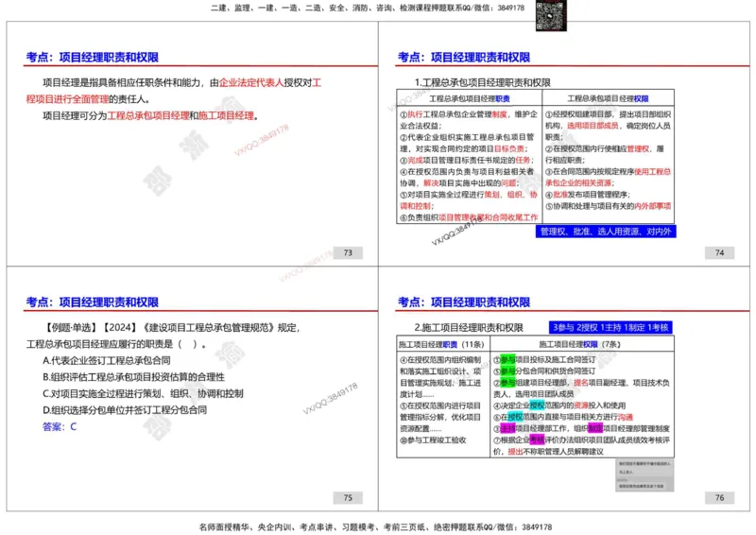Click line ④决定企业授权范围内的资源投入和使用
This screenshot has height=535, width=756.
click(559, 406)
